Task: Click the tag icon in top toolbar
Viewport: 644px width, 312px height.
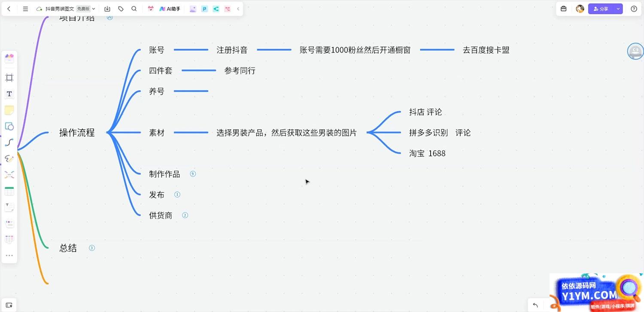Action: [121, 9]
